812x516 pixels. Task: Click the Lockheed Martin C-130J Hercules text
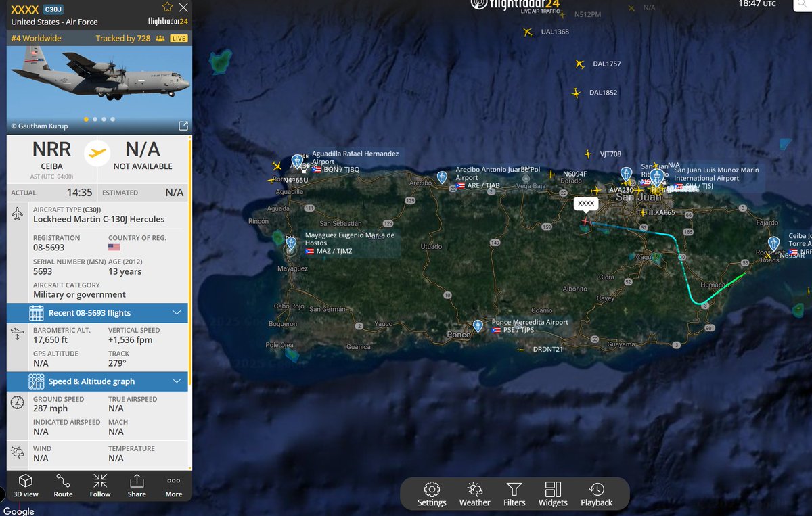[99, 219]
